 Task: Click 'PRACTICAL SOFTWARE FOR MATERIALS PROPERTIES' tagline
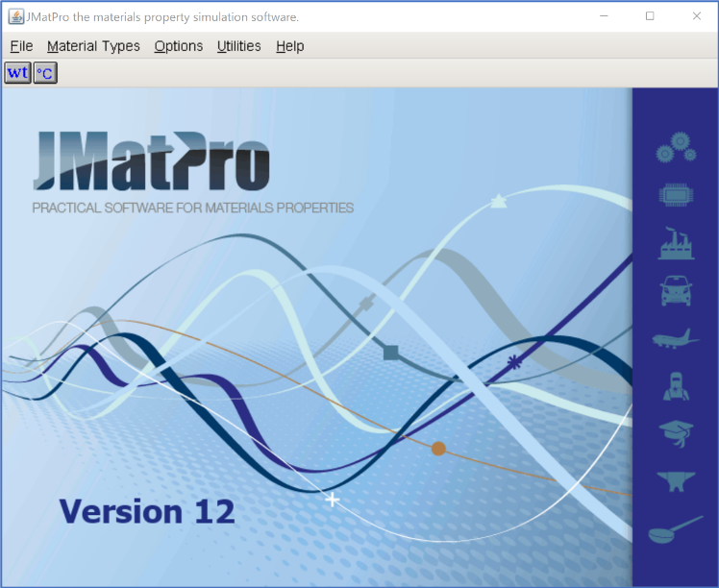[192, 208]
